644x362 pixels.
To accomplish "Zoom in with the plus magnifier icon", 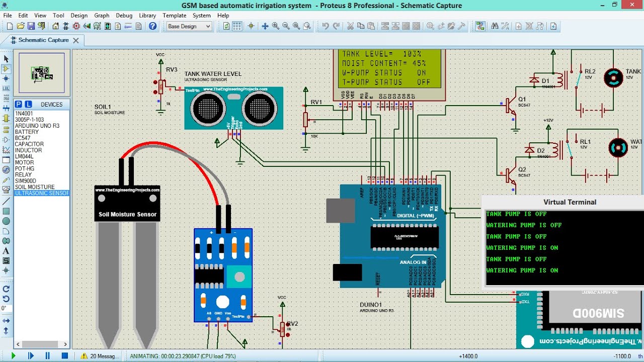I will pyautogui.click(x=276, y=26).
